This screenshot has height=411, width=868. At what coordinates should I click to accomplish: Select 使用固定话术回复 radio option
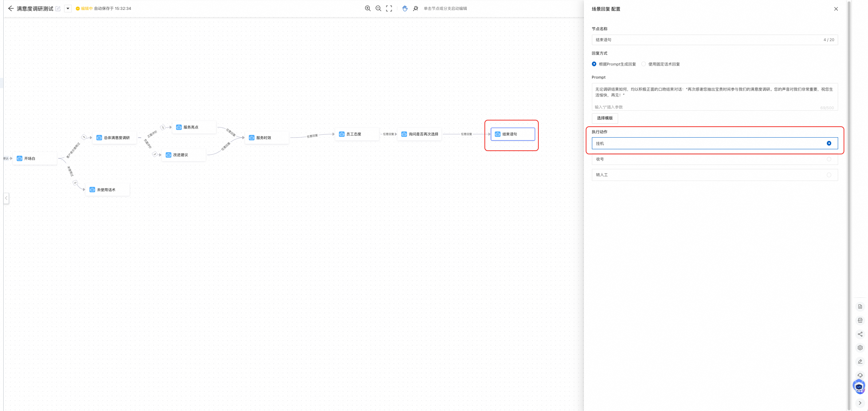point(644,64)
